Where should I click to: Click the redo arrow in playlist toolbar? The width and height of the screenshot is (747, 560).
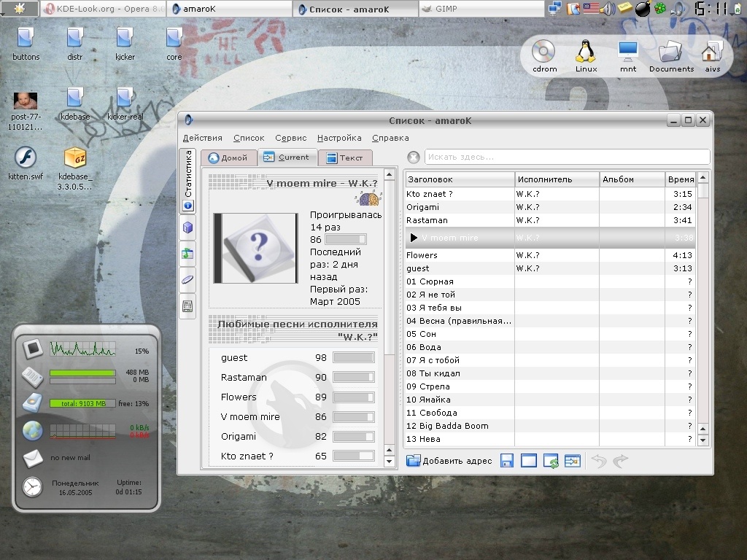coord(621,461)
